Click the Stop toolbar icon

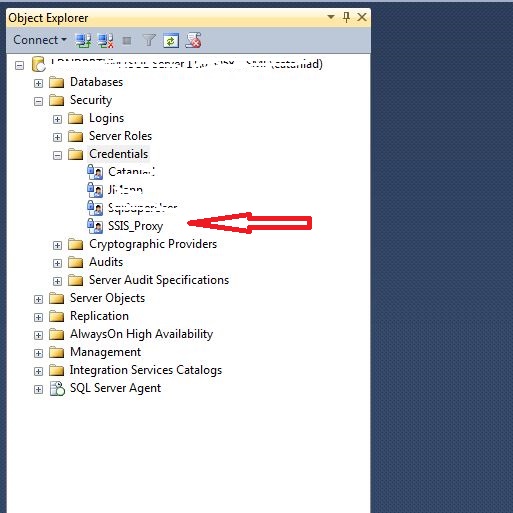127,41
